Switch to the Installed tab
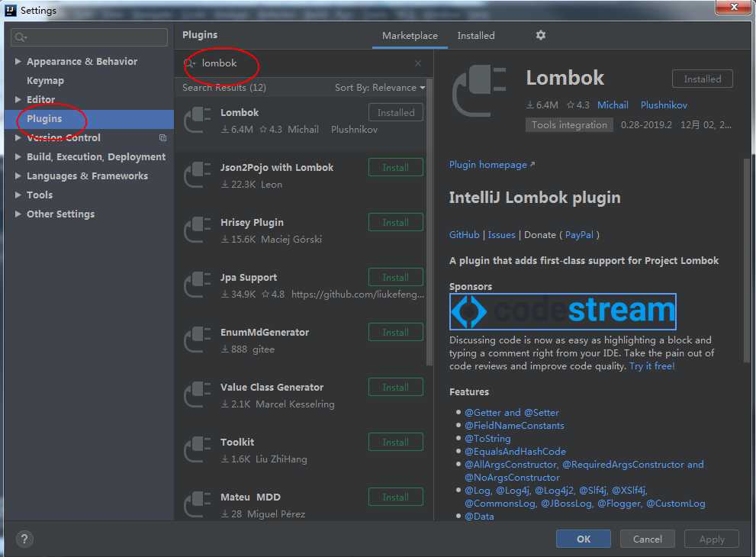 pyautogui.click(x=476, y=36)
